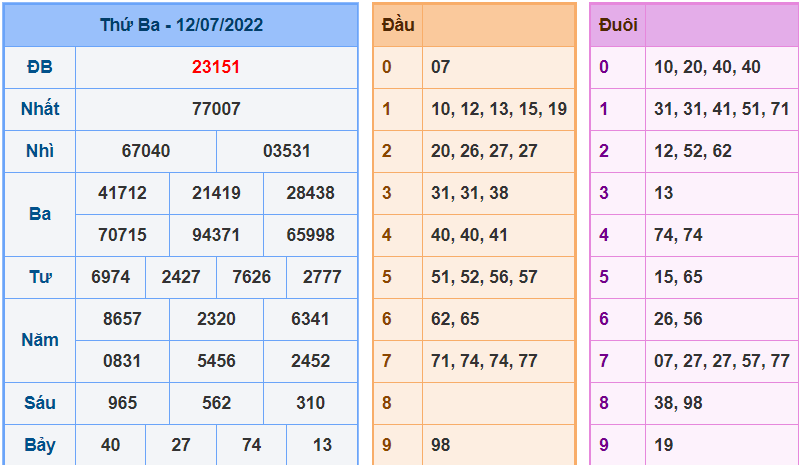The width and height of the screenshot is (799, 465).
Task: Select third prize number 41712
Action: 122,193
